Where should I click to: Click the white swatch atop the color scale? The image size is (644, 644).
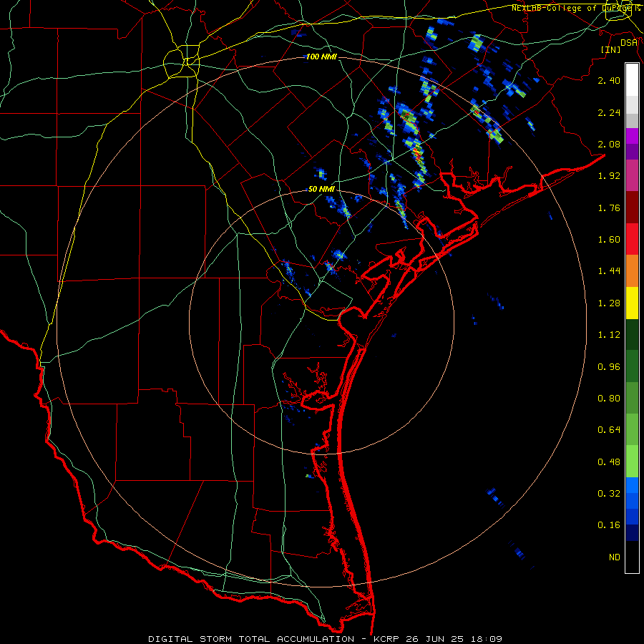[x=632, y=79]
